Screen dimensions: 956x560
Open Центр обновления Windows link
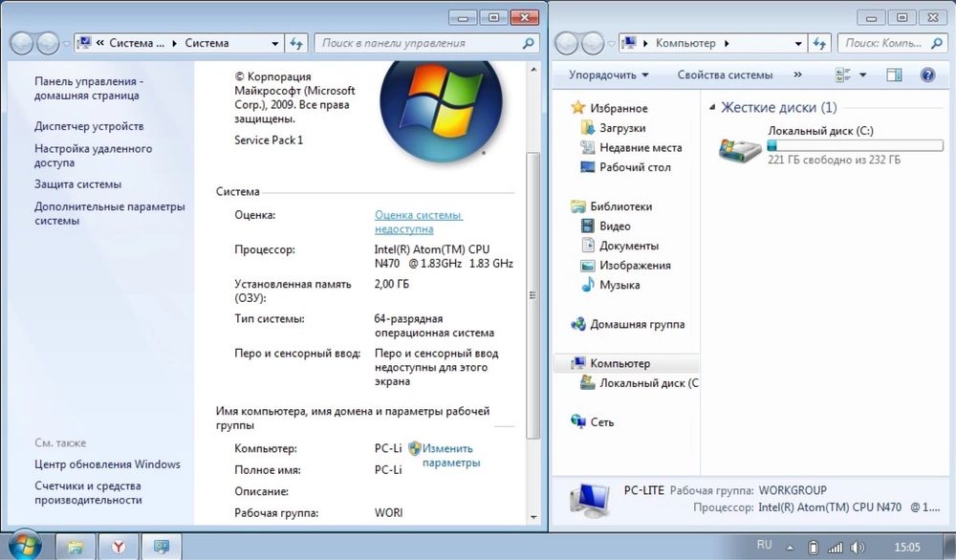coord(107,464)
